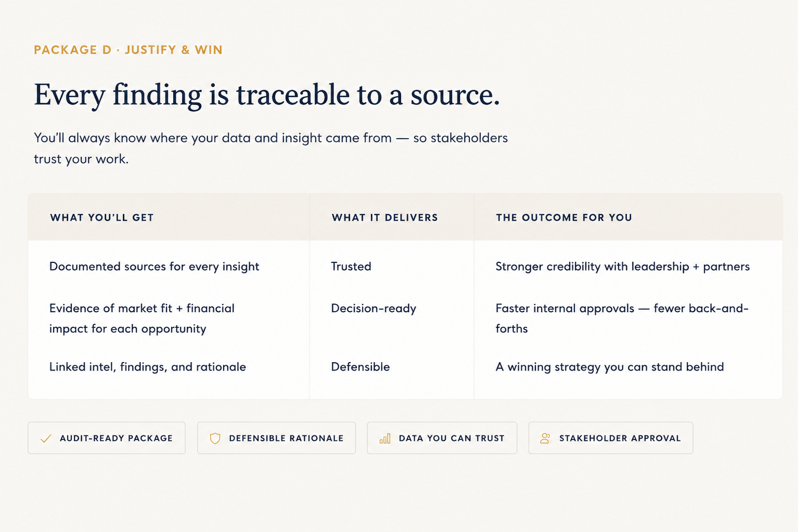Click the What You'll Get column header
798x532 pixels.
(x=102, y=218)
